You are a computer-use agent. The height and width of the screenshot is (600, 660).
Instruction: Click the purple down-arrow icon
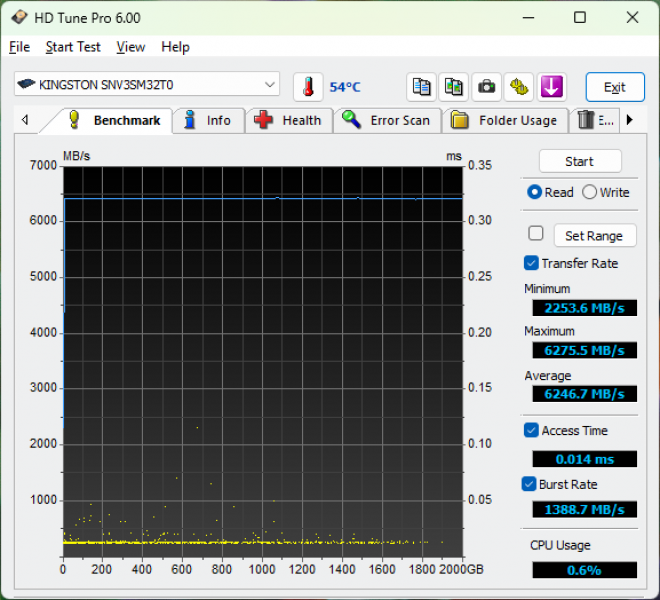tap(551, 87)
